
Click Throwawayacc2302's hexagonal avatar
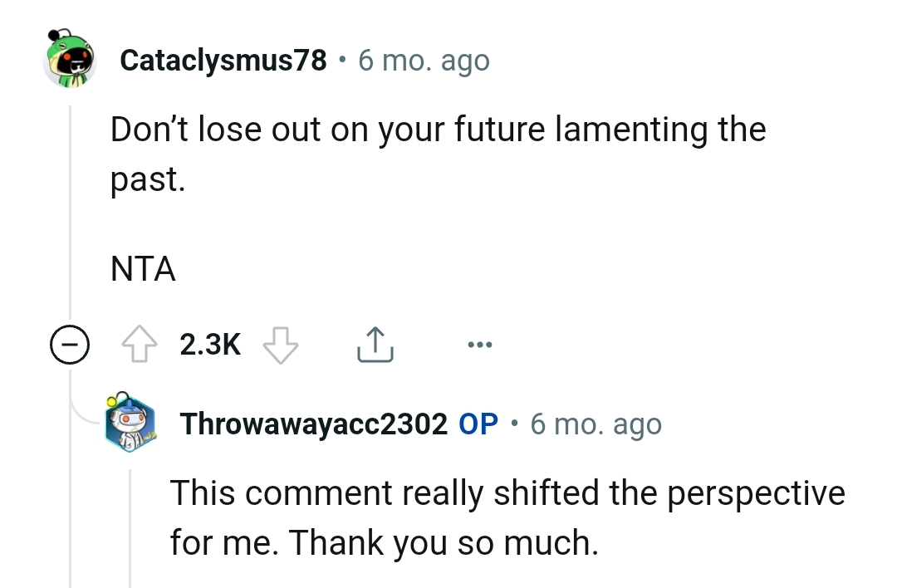(129, 424)
